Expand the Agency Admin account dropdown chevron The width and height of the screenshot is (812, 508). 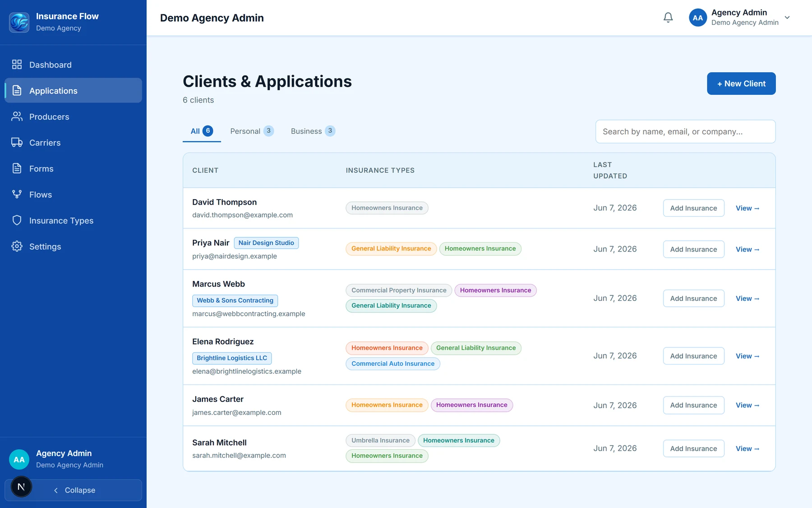787,18
